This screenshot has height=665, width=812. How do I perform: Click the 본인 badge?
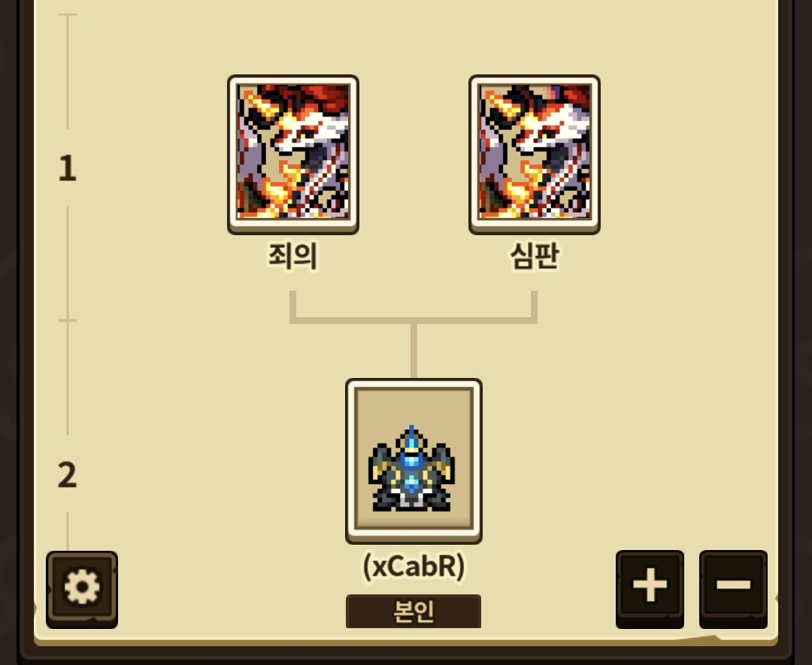coord(414,611)
